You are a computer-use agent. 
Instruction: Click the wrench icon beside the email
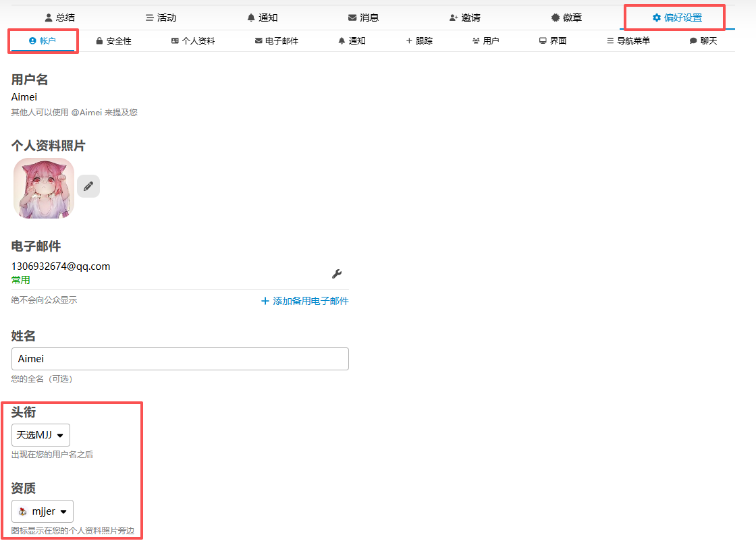pyautogui.click(x=337, y=273)
